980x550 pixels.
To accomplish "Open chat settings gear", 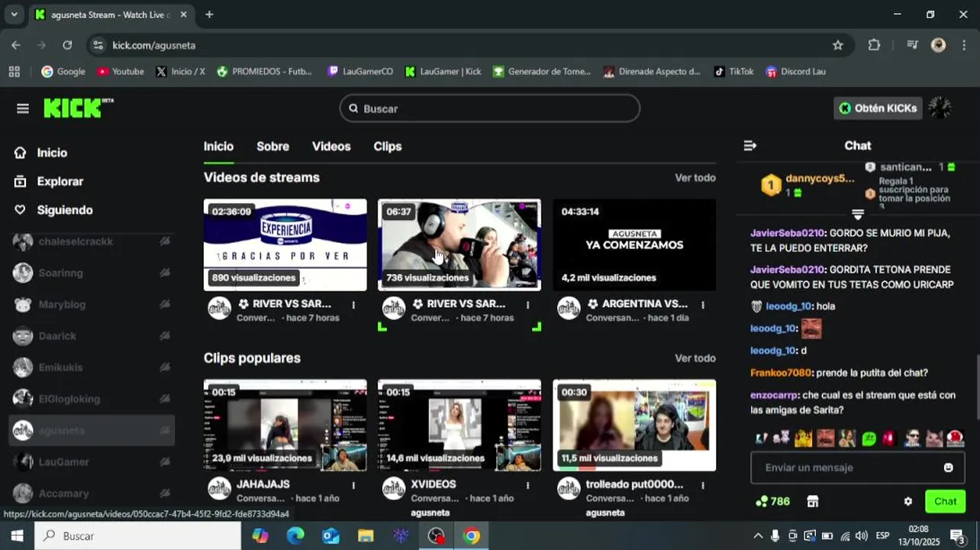I will pyautogui.click(x=907, y=502).
